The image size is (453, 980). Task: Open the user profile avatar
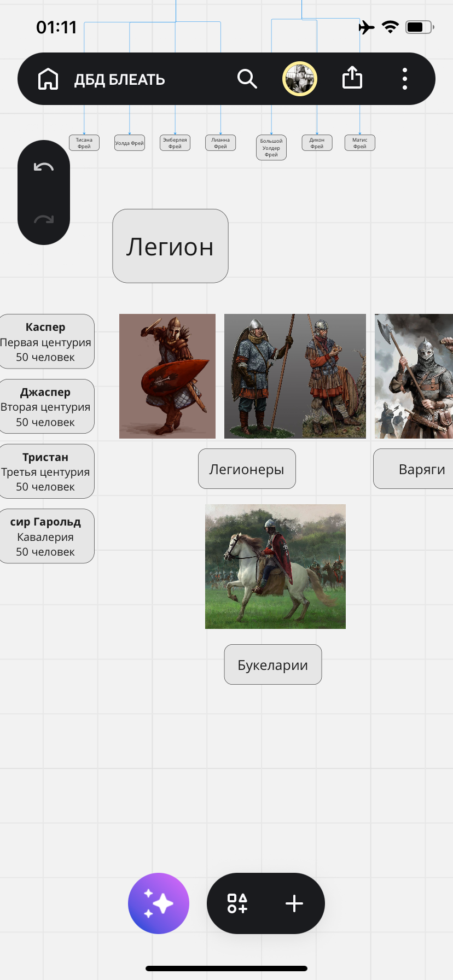299,79
